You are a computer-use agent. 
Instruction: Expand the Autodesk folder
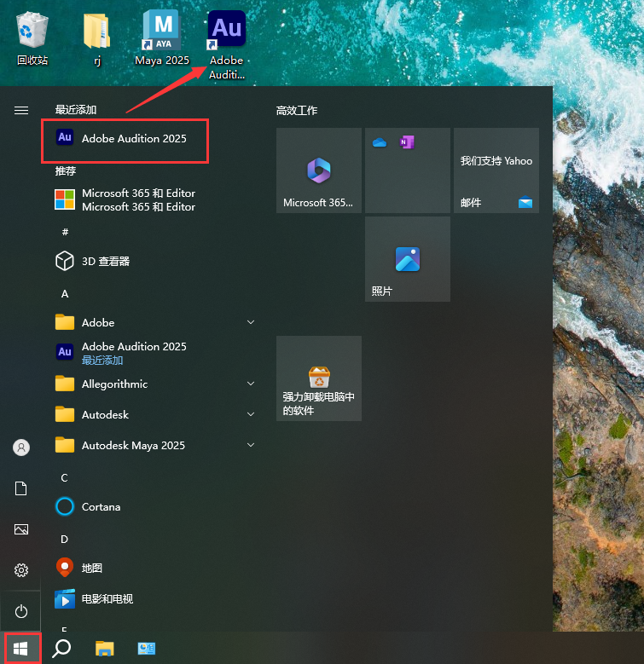(155, 414)
